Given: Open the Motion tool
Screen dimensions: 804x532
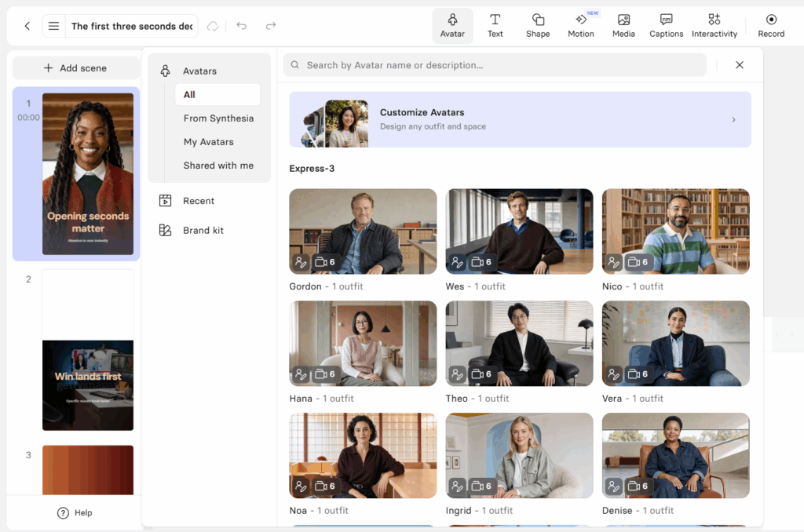Looking at the screenshot, I should pos(581,26).
